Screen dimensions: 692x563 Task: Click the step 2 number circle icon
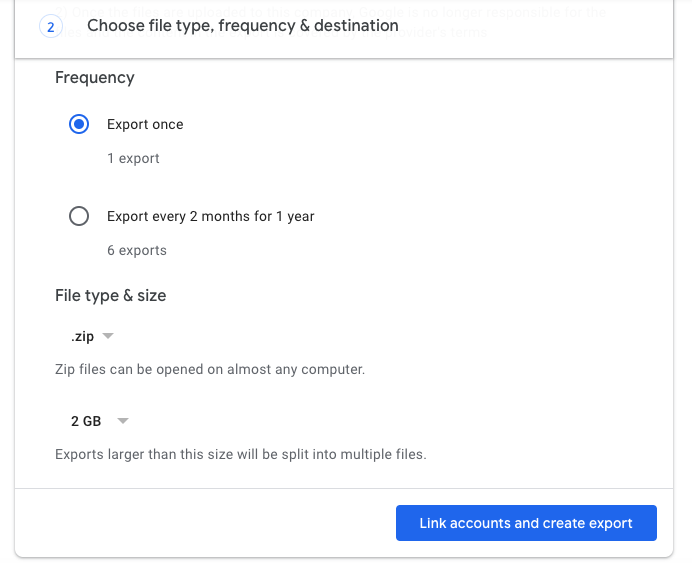51,27
